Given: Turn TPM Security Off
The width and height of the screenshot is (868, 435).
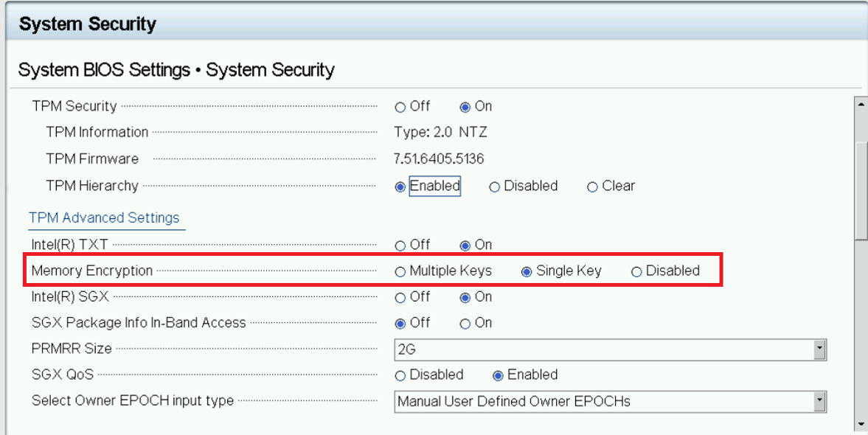Looking at the screenshot, I should point(400,106).
